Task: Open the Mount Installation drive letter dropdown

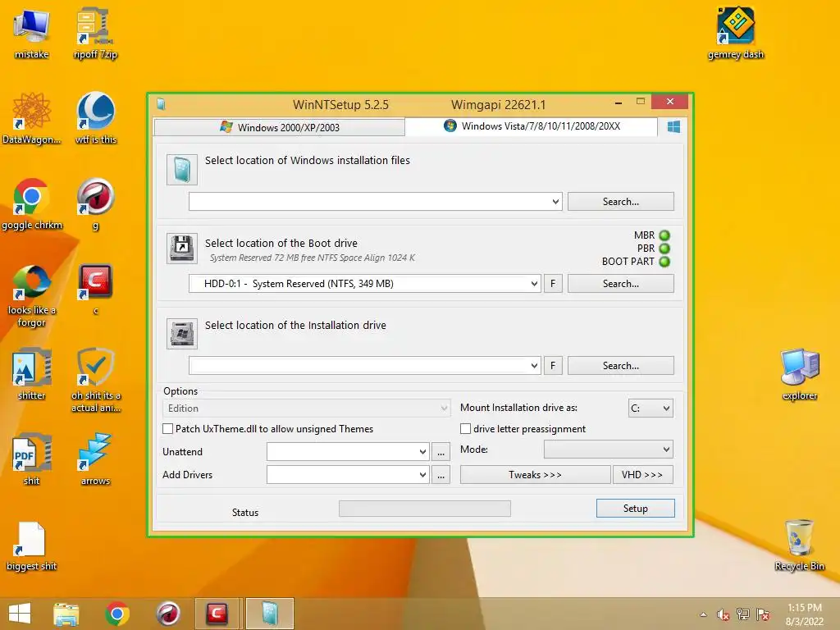Action: click(651, 409)
